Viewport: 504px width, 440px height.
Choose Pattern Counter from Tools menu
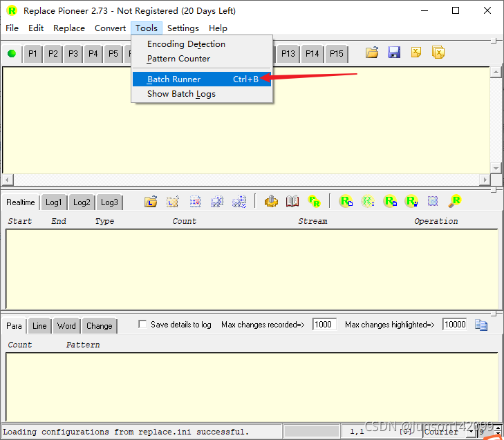tap(202, 59)
